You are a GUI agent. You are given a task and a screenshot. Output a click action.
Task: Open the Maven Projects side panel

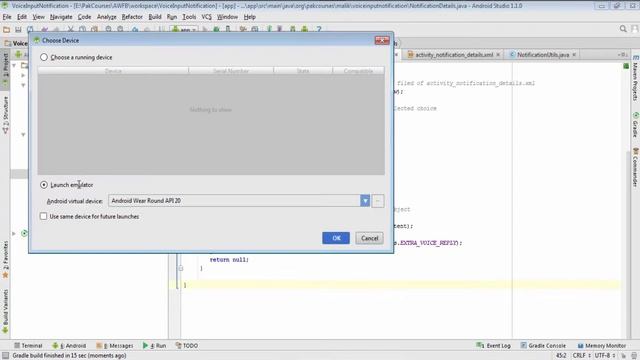636,78
